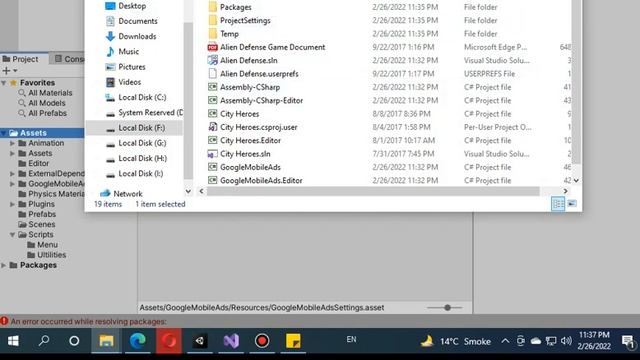This screenshot has height=360, width=640.
Task: Open the Music library in the sidebar
Action: (128, 51)
